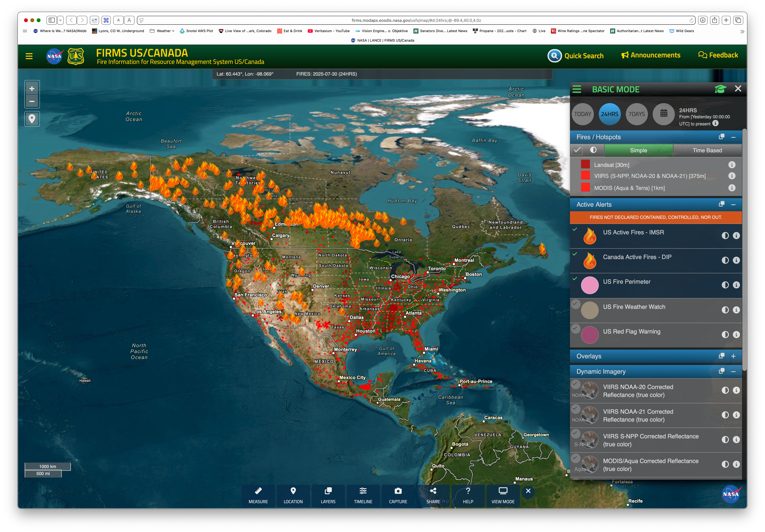
Task: Switch to the Time Based tab
Action: pos(707,150)
